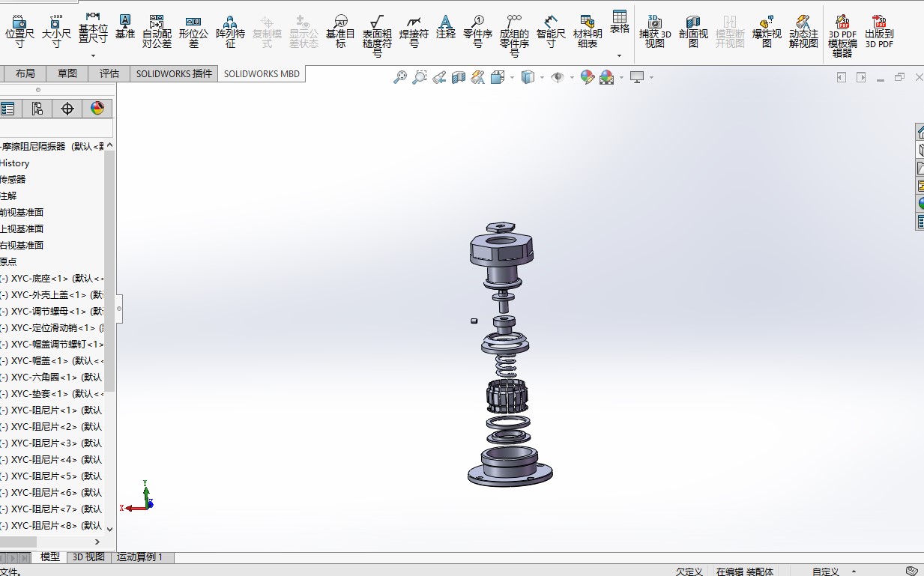
Task: Select the 剖面视图 section view tool
Action: (x=693, y=31)
